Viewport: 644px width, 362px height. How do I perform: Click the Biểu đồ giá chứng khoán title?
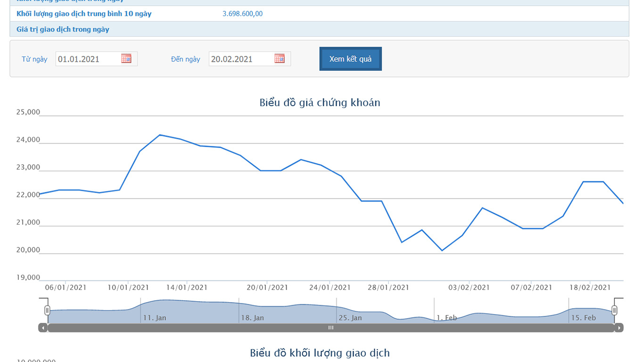(x=320, y=102)
